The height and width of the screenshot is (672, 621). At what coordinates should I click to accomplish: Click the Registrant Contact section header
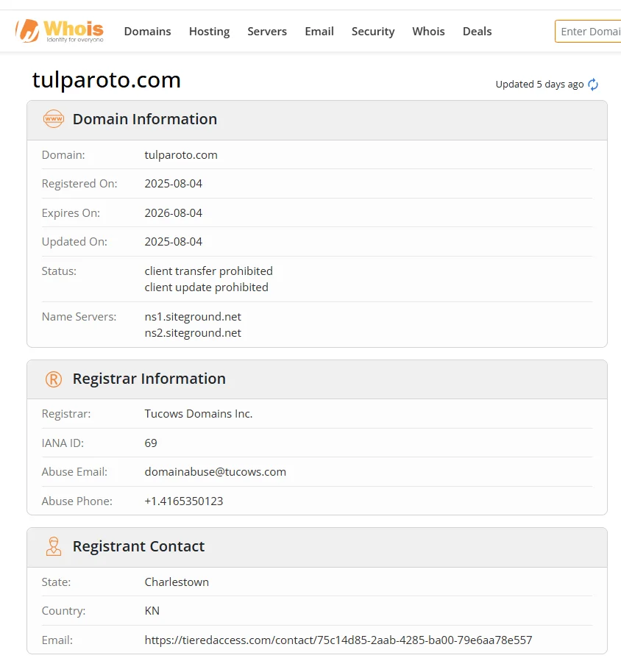pos(317,547)
